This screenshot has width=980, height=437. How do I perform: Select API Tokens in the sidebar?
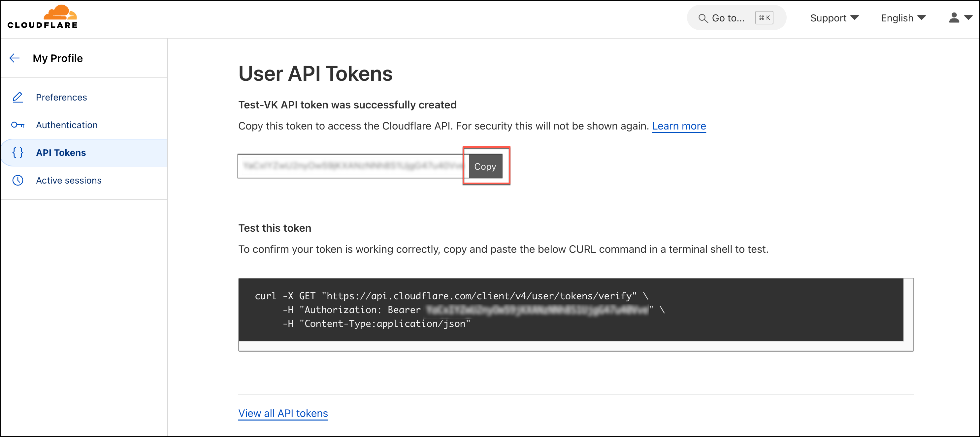click(61, 153)
